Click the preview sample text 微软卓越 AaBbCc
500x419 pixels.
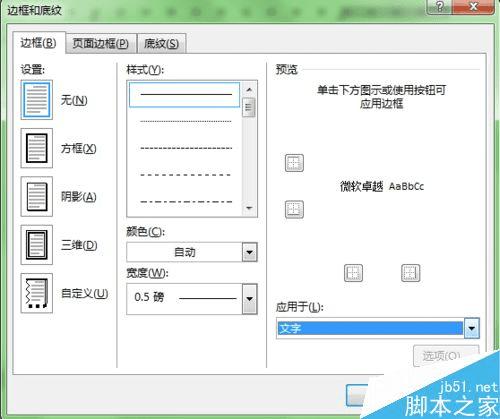[382, 186]
